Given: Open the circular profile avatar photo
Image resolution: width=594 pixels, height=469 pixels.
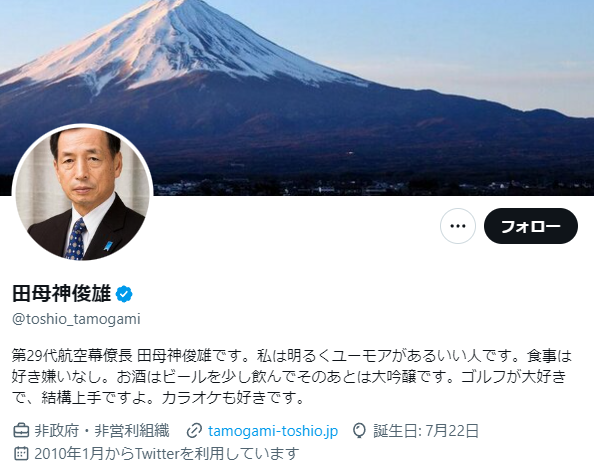Looking at the screenshot, I should (x=83, y=193).
